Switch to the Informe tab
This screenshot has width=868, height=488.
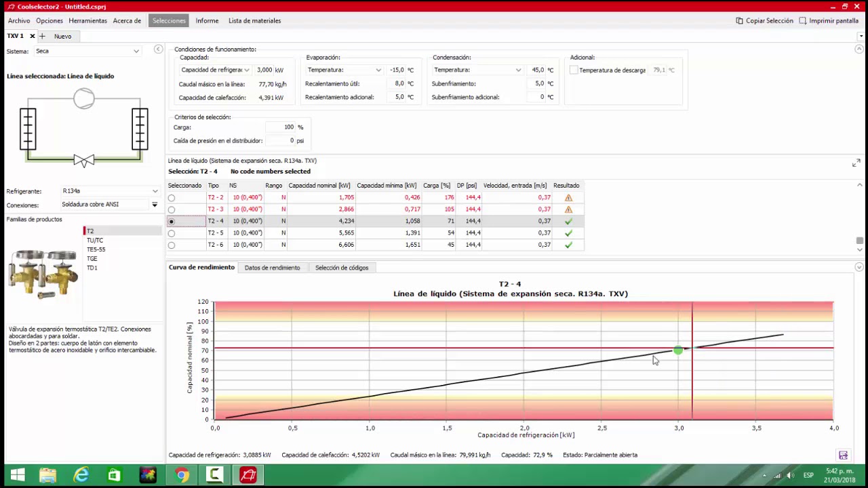[207, 20]
